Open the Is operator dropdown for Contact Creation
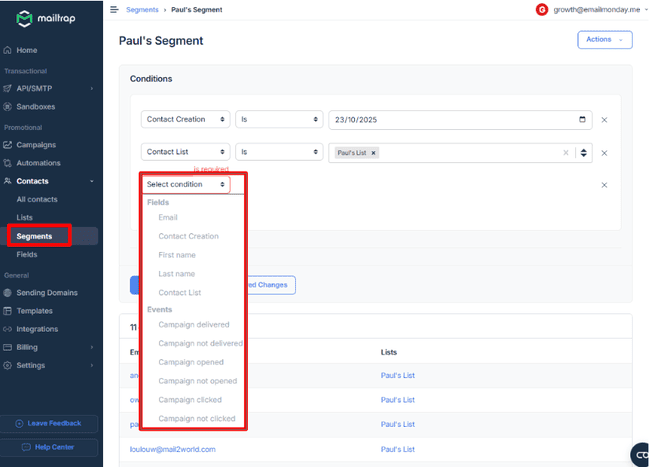This screenshot has height=467, width=650. [x=279, y=119]
